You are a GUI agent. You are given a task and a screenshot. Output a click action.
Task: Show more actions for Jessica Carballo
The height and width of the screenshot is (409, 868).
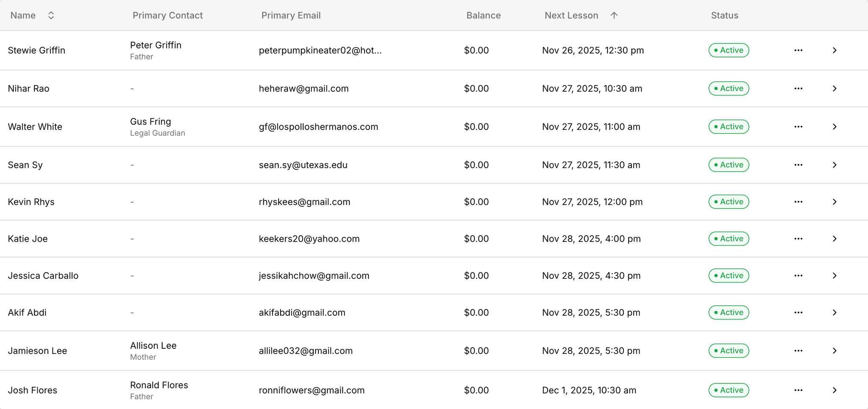[798, 276]
